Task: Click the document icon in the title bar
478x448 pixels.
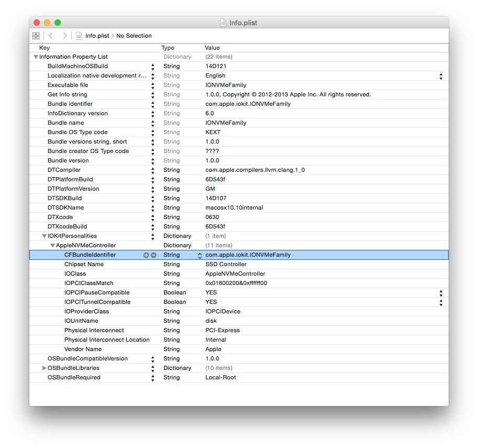Action: (x=223, y=23)
